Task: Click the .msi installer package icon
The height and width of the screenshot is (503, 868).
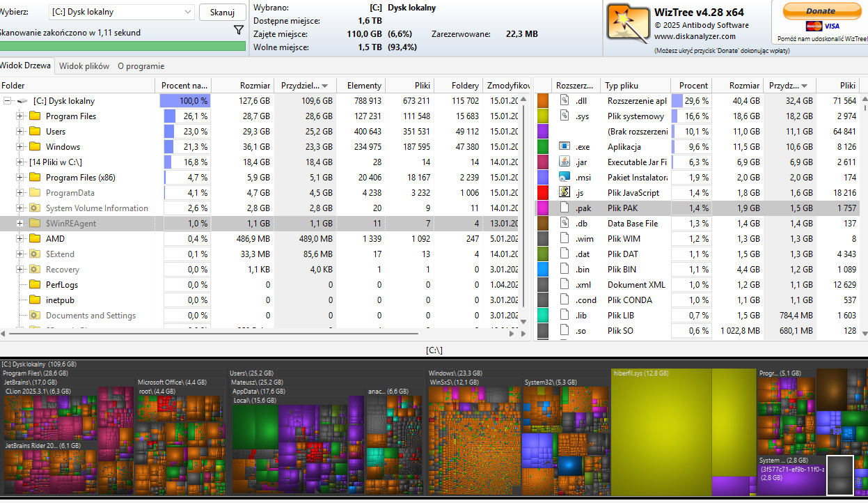Action: click(565, 178)
